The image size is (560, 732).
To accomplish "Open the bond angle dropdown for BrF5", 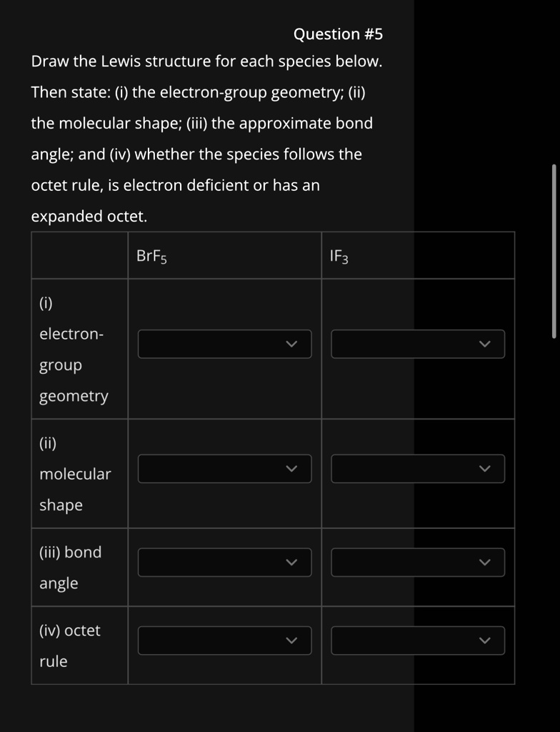I will (x=224, y=562).
